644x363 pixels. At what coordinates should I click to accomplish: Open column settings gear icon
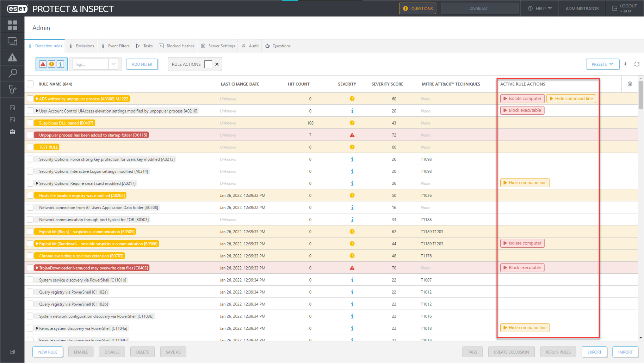pos(630,84)
